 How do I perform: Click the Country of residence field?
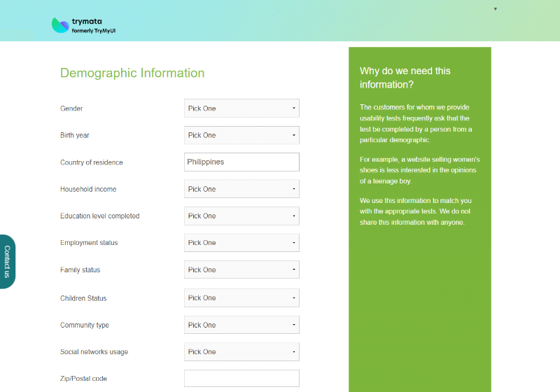tap(241, 162)
